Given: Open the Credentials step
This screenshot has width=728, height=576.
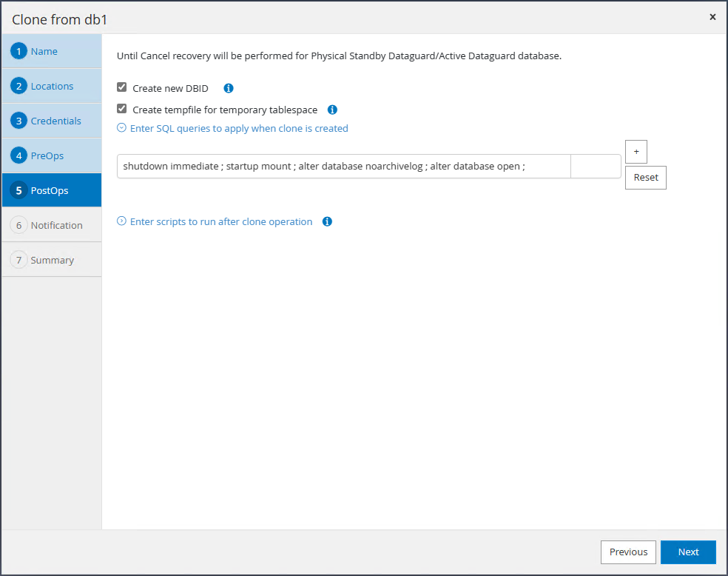Looking at the screenshot, I should pos(55,121).
